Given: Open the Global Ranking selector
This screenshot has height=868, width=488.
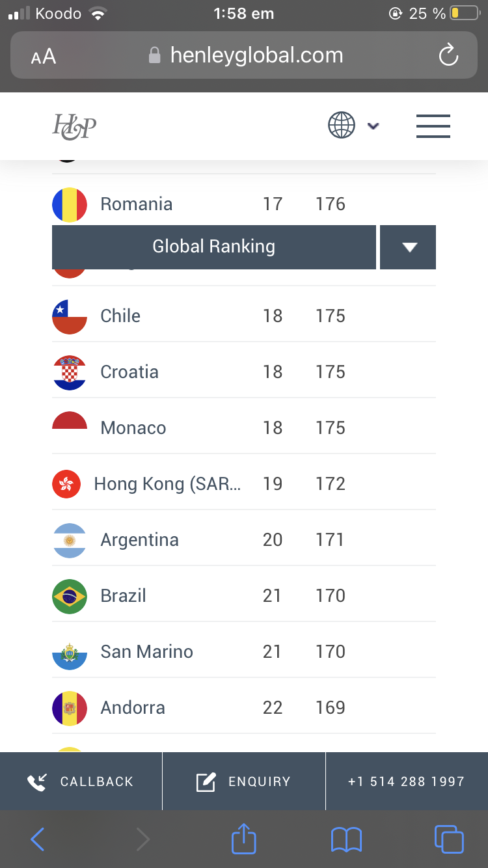Looking at the screenshot, I should (x=213, y=247).
